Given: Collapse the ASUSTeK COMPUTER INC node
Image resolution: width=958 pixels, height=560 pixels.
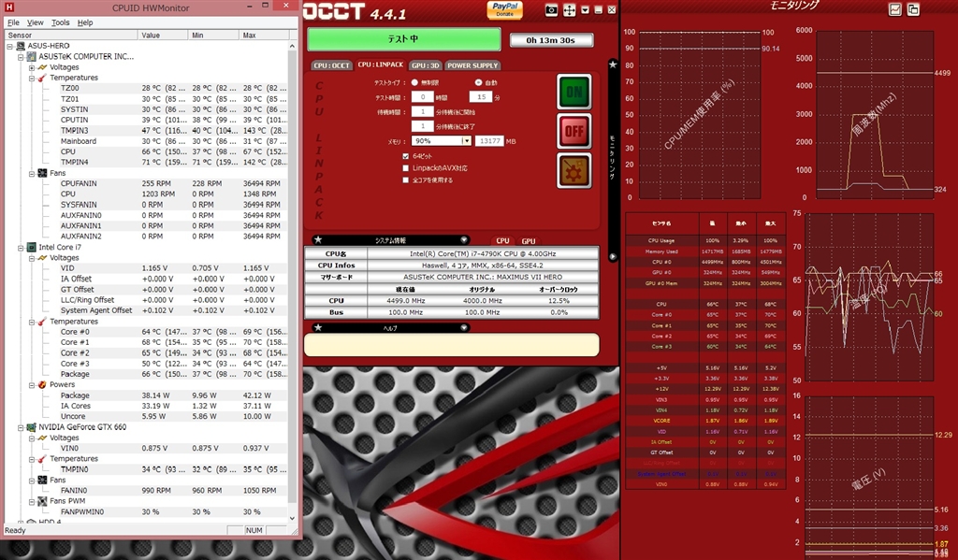Looking at the screenshot, I should tap(21, 57).
